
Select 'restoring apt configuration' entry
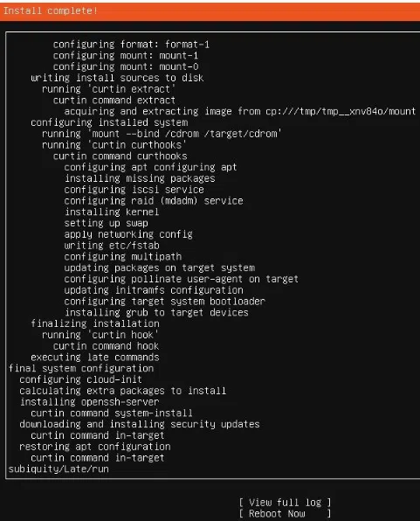tap(95, 447)
